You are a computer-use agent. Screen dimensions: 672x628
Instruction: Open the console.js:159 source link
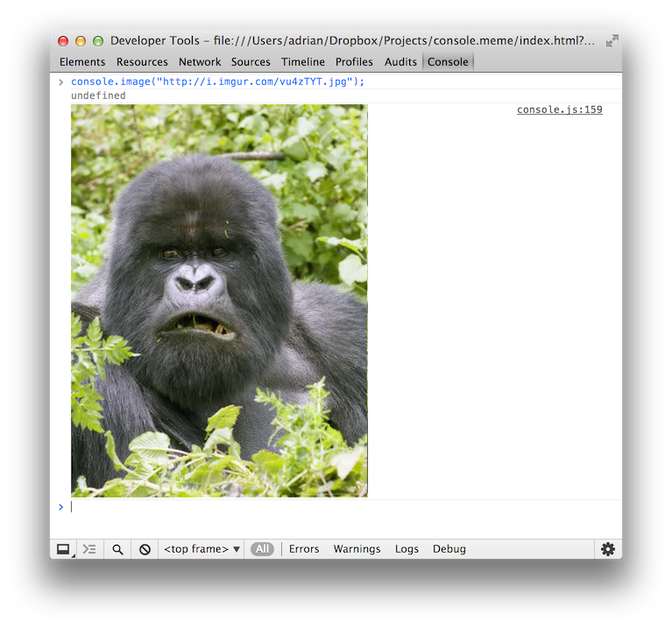[559, 110]
